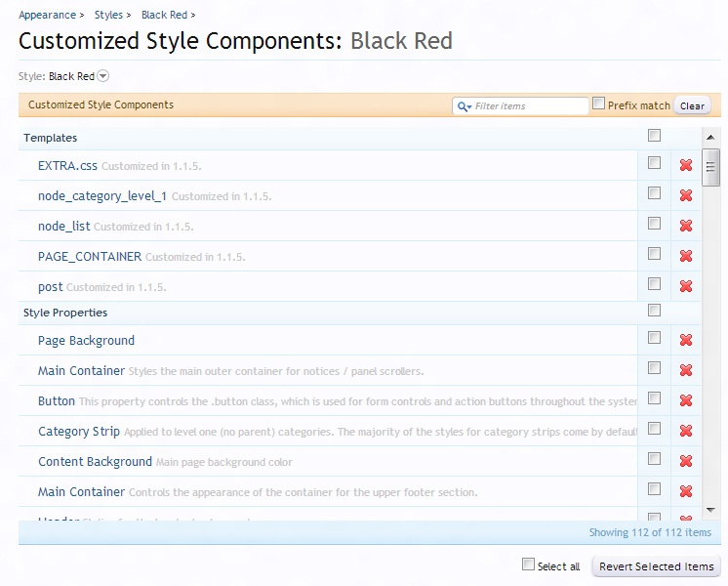The image size is (728, 586).
Task: Revert node_list using its red X icon
Action: (686, 226)
